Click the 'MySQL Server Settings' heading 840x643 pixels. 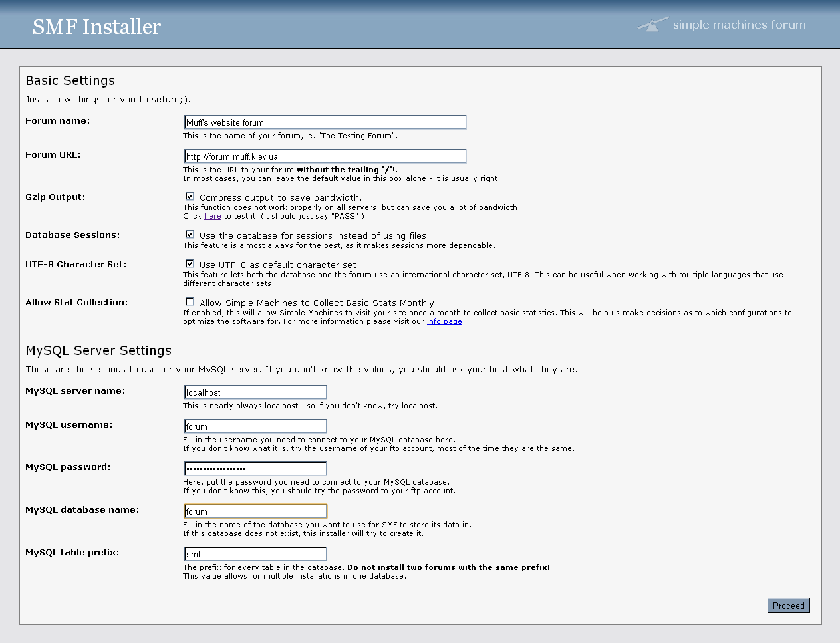pos(98,350)
